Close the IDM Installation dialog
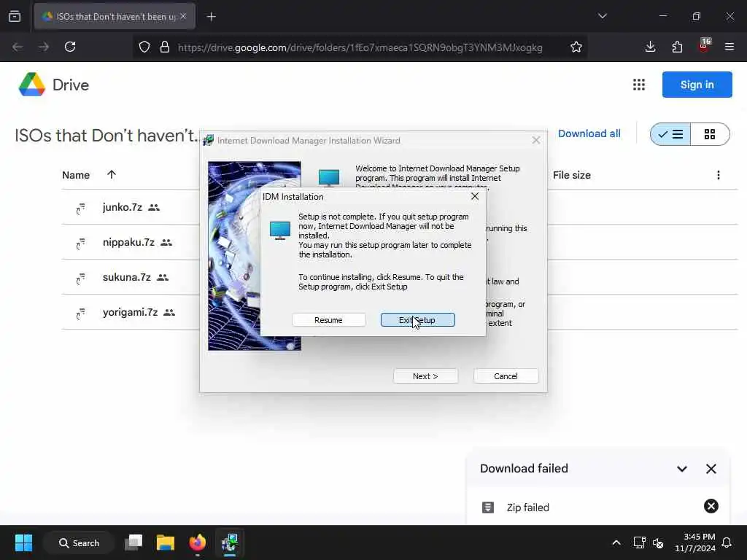Image resolution: width=747 pixels, height=560 pixels. [x=474, y=196]
